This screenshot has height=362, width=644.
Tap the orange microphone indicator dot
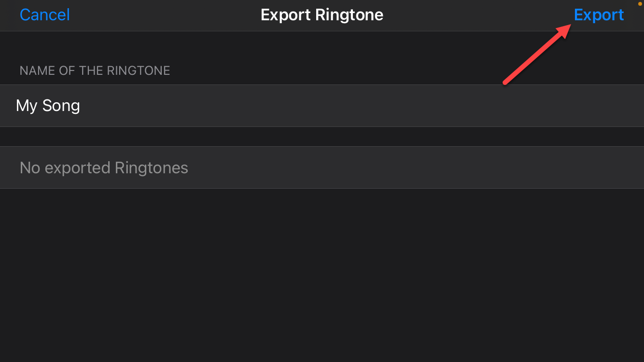(x=640, y=3)
